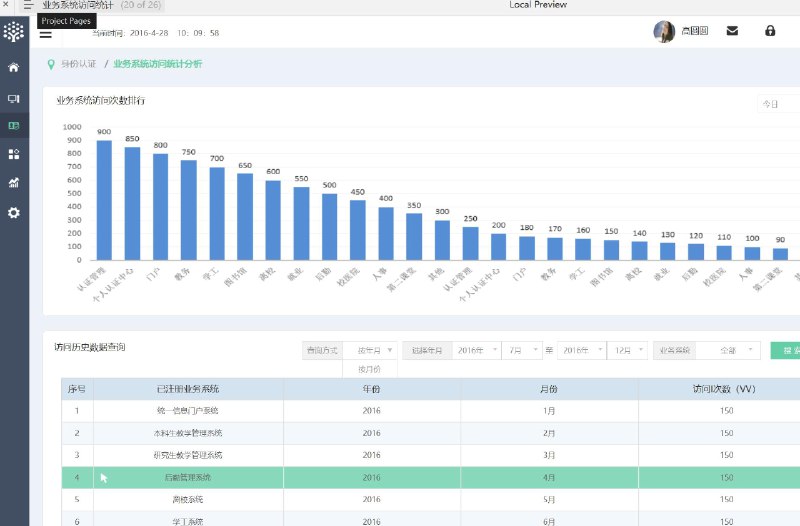Click the 250 bar in the chart
The width and height of the screenshot is (800, 526).
click(x=470, y=244)
